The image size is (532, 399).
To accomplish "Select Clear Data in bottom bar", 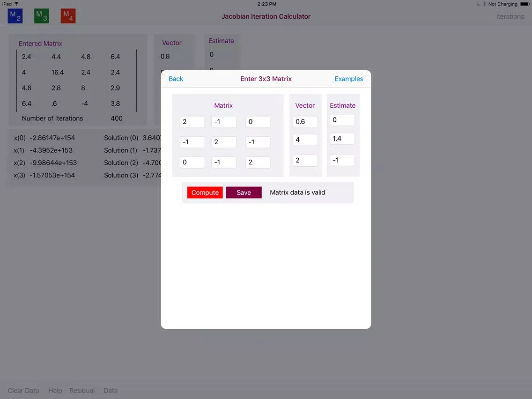I will coord(23,391).
